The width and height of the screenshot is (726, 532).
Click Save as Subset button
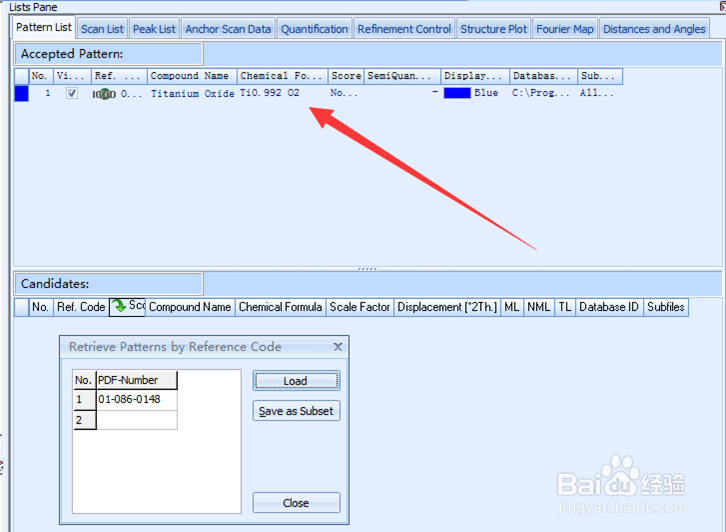[x=296, y=411]
